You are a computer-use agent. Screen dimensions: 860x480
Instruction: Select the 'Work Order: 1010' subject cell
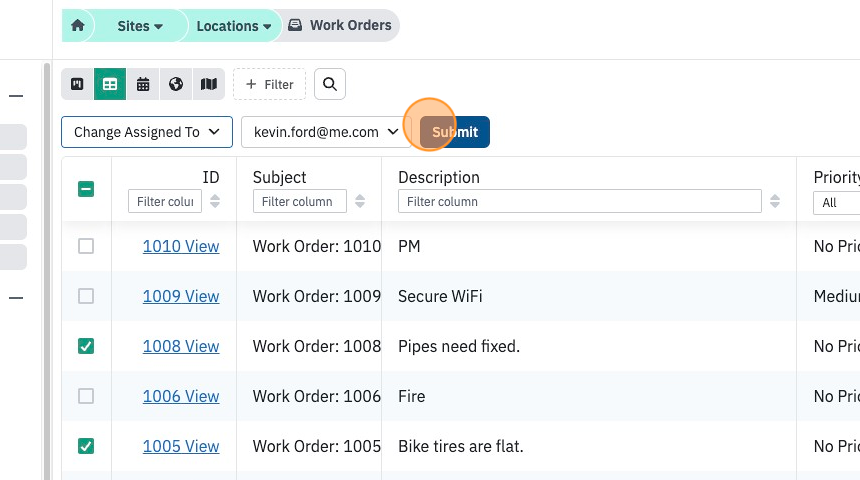pos(316,246)
